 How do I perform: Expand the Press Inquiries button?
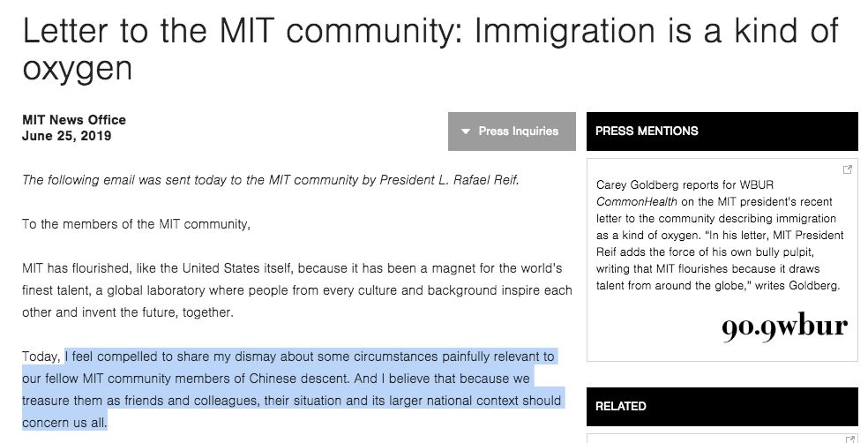(x=512, y=131)
